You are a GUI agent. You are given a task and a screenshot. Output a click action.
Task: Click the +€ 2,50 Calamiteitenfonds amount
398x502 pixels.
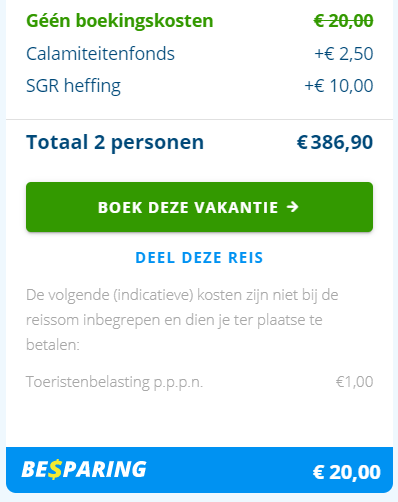[344, 53]
